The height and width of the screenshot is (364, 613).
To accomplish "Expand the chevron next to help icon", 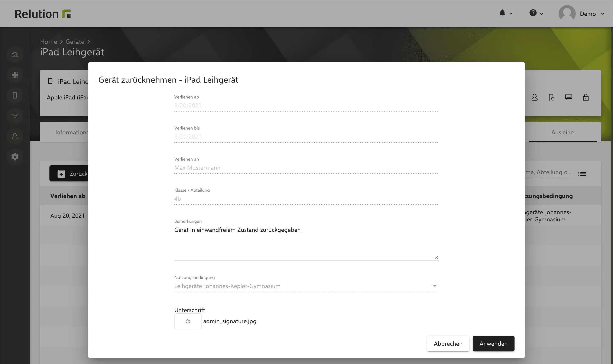I will tap(542, 14).
